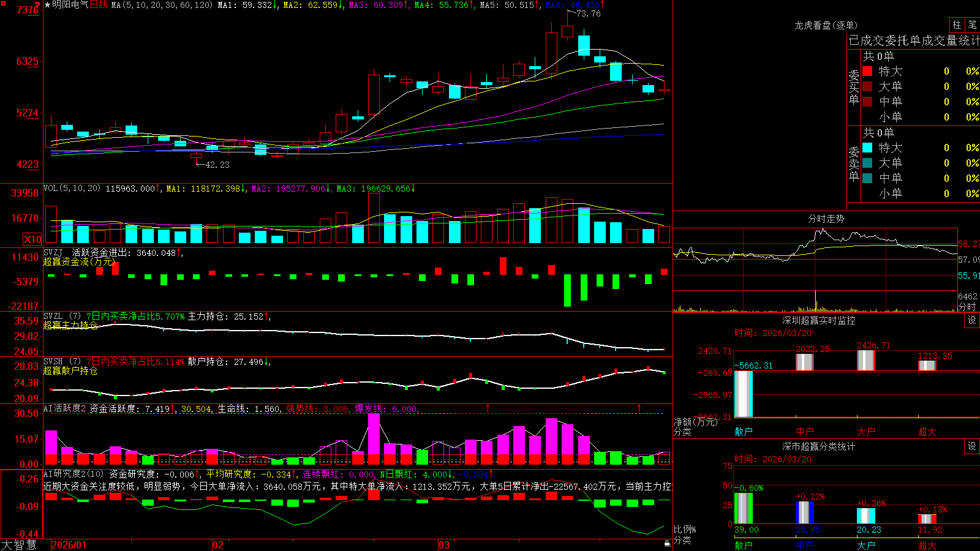The height and width of the screenshot is (551, 980).
Task: Click the 龙虎看盘(逐单) panel title
Action: point(826,25)
